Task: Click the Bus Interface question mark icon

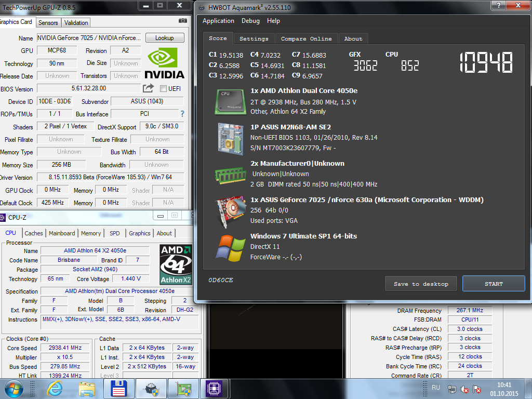Action: click(x=182, y=114)
